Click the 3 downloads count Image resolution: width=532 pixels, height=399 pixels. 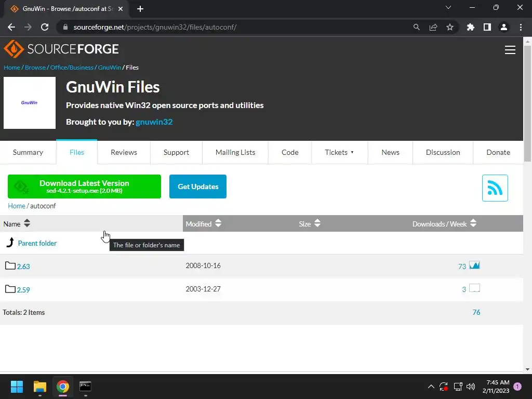[464, 290]
